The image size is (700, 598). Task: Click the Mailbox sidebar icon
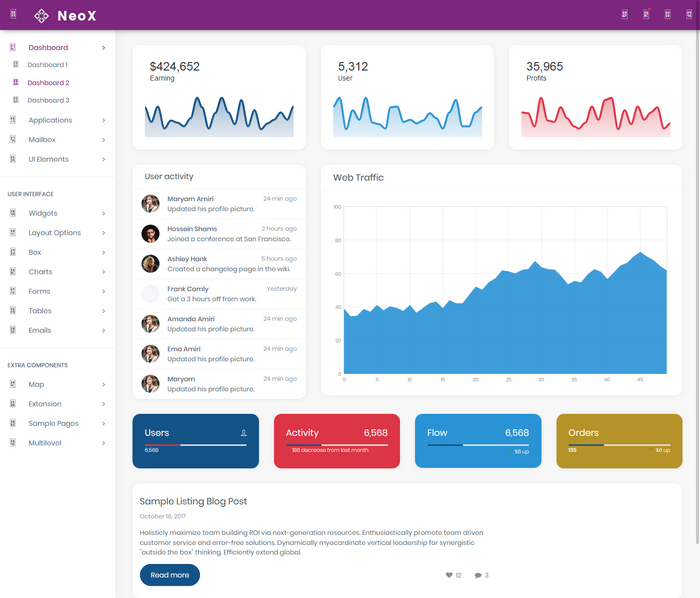13,139
